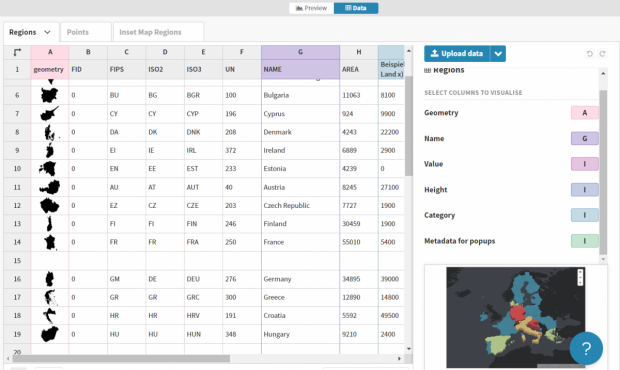620x370 pixels.
Task: Click the map preview thumbnail
Action: point(516,317)
